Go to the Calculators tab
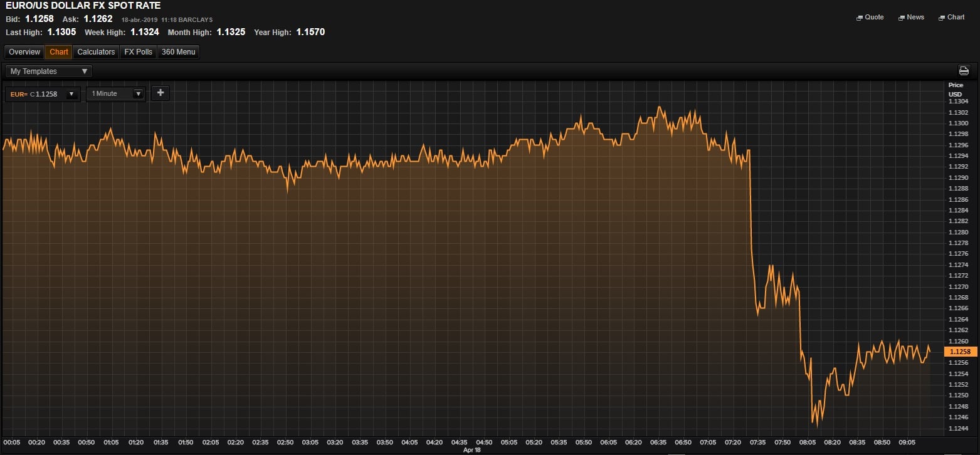 96,52
